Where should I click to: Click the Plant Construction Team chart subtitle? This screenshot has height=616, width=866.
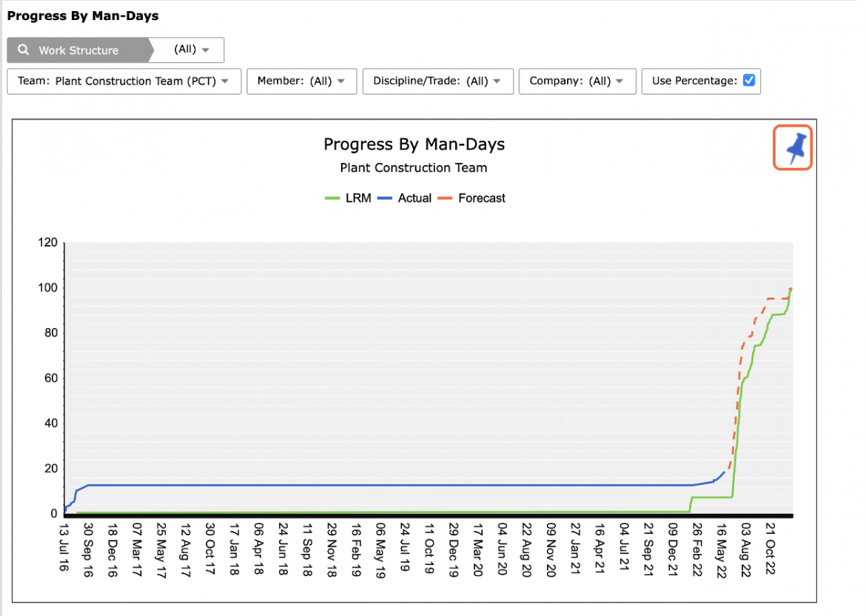click(x=414, y=168)
